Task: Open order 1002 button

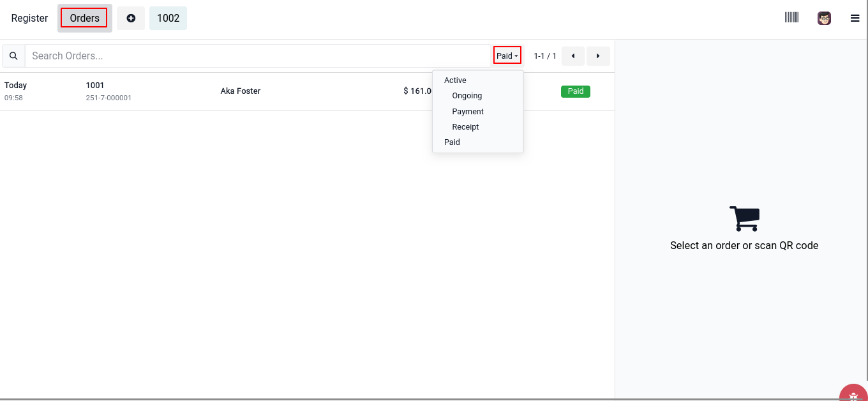Action: pos(168,19)
